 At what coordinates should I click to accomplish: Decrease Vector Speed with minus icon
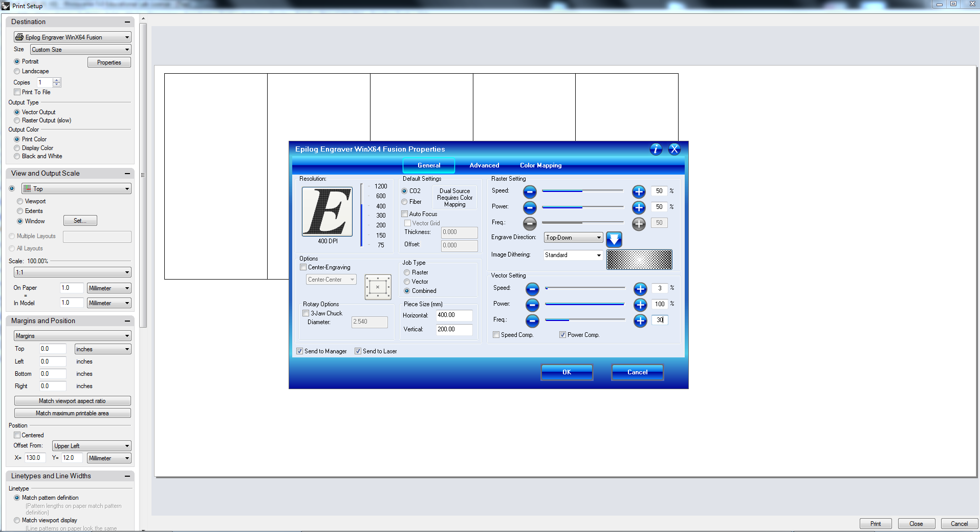[532, 289]
